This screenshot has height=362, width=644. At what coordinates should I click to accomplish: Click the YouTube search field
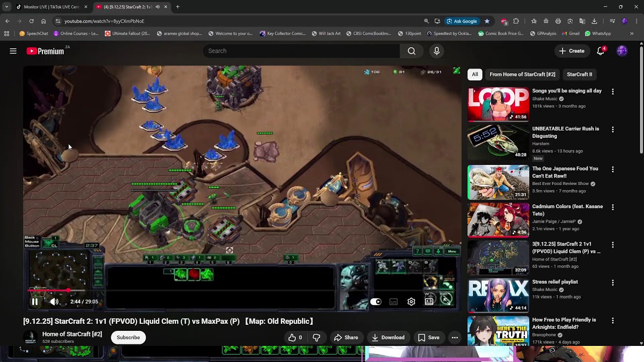pos(301,51)
